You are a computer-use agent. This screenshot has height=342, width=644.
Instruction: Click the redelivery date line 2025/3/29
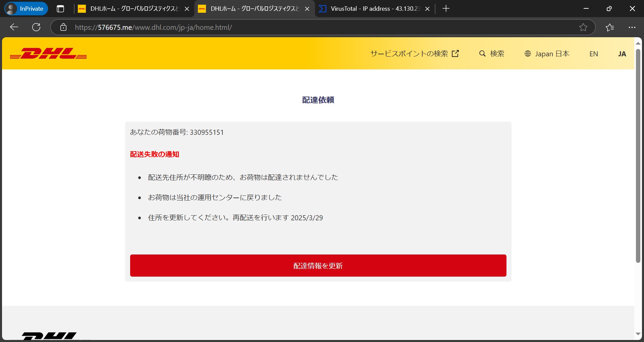coord(235,218)
